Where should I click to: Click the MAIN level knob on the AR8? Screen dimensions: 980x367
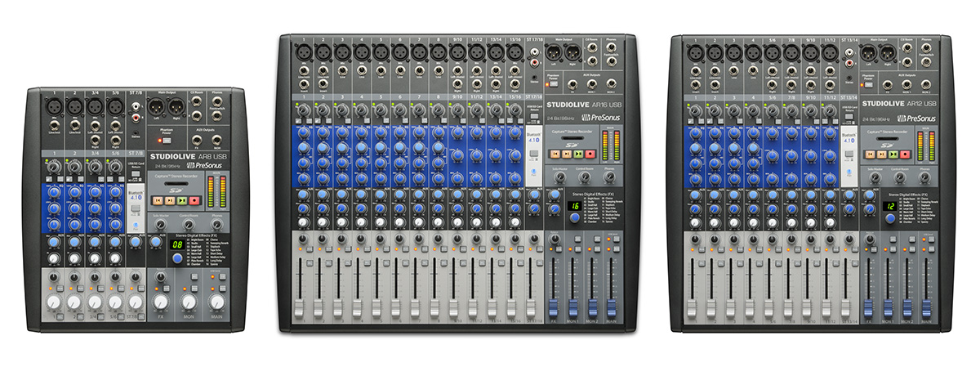(x=216, y=302)
